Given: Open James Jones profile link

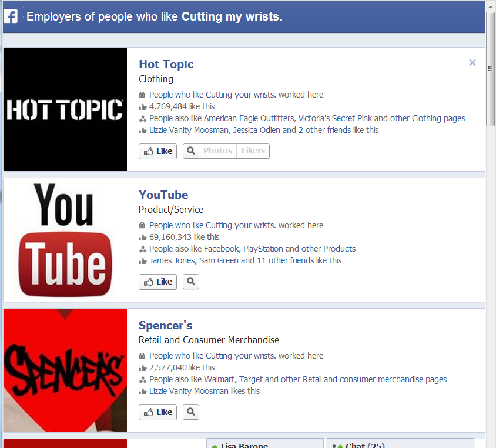Looking at the screenshot, I should [173, 260].
